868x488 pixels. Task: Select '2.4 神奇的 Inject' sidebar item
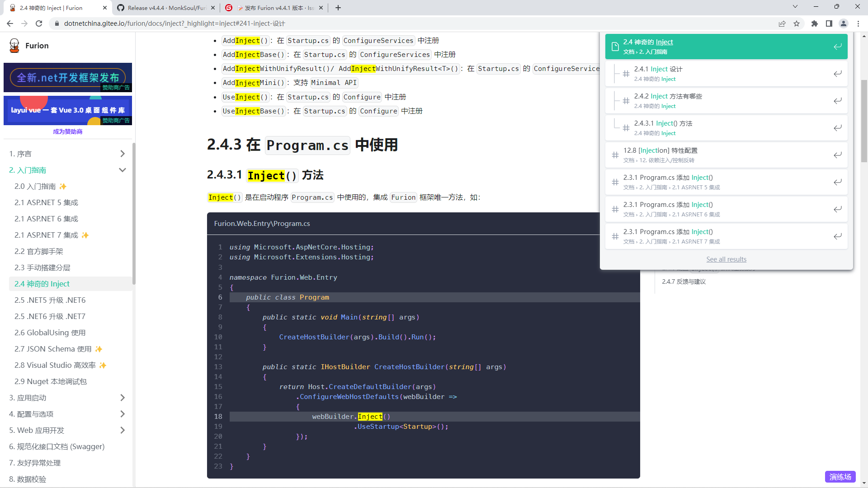(x=70, y=284)
